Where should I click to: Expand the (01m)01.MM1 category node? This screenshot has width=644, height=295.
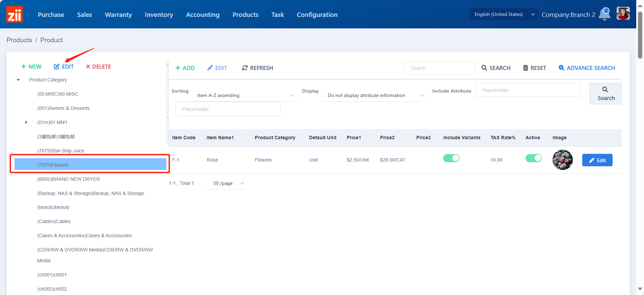click(x=26, y=122)
